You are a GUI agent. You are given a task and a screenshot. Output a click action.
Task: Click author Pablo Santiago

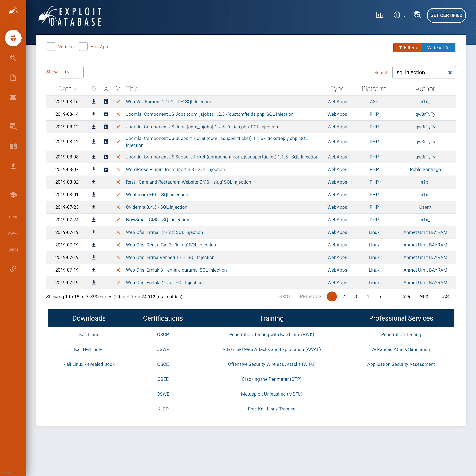425,169
